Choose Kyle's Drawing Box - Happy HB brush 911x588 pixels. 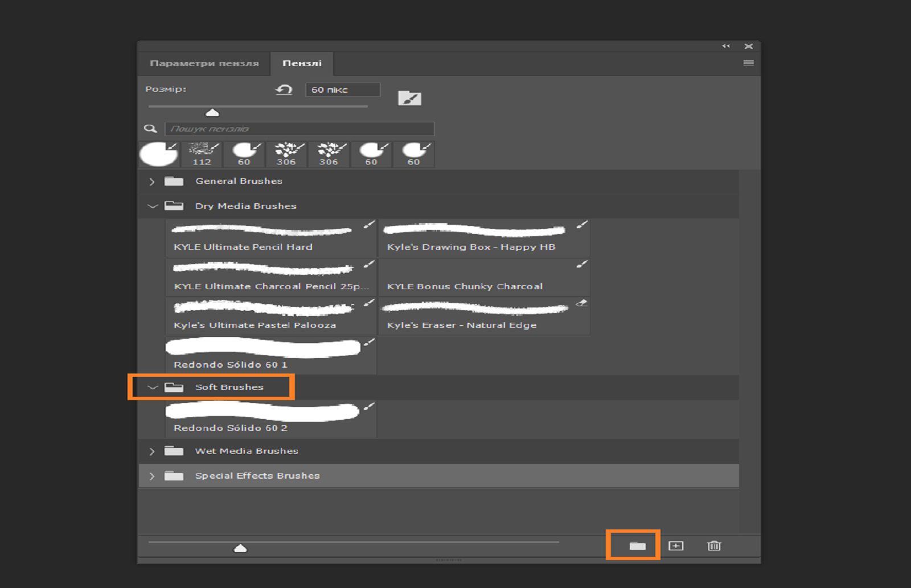(484, 238)
